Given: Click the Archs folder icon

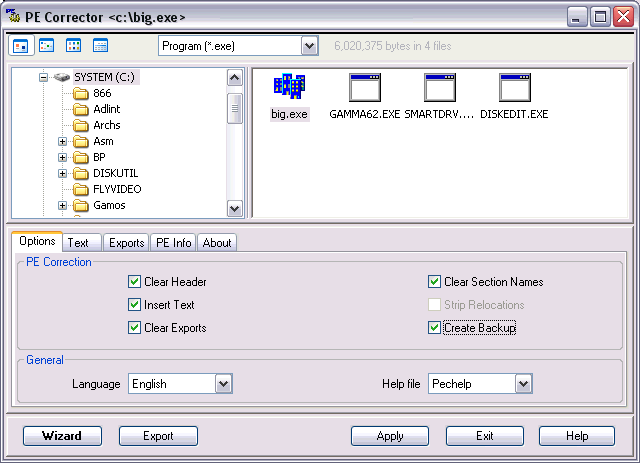Looking at the screenshot, I should pos(81,125).
